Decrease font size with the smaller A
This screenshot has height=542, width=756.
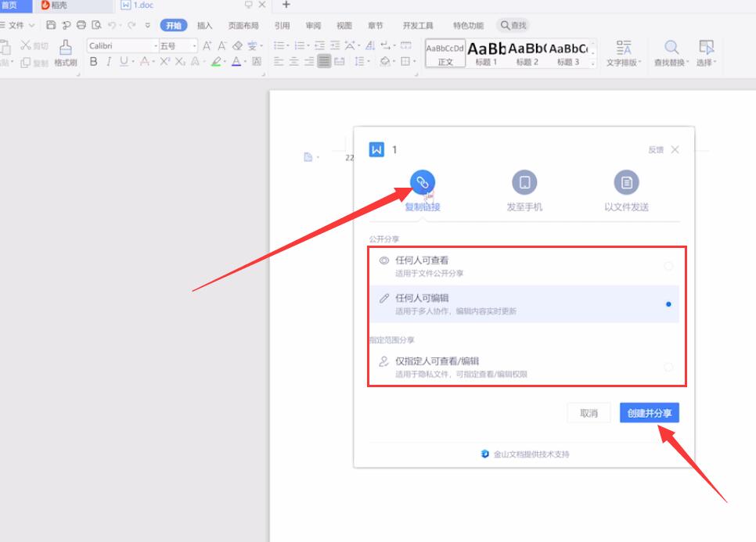[x=221, y=46]
